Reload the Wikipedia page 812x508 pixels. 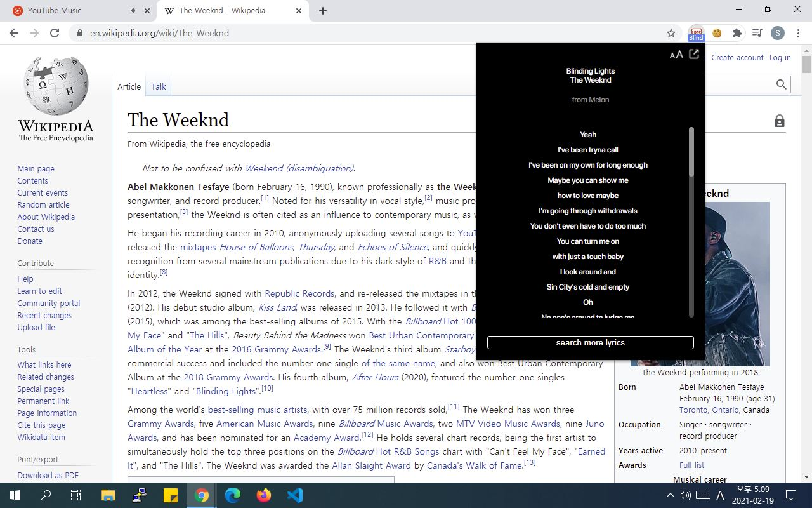(55, 33)
